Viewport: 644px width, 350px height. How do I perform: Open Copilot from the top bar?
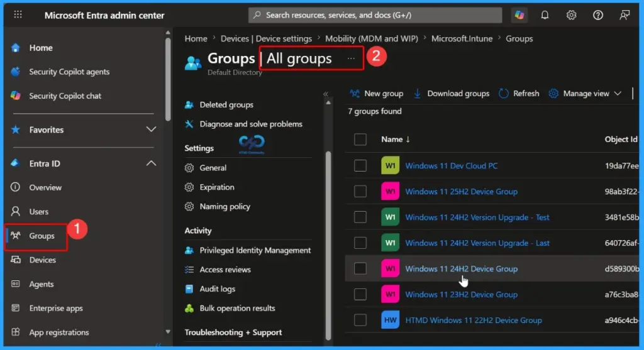coord(519,15)
